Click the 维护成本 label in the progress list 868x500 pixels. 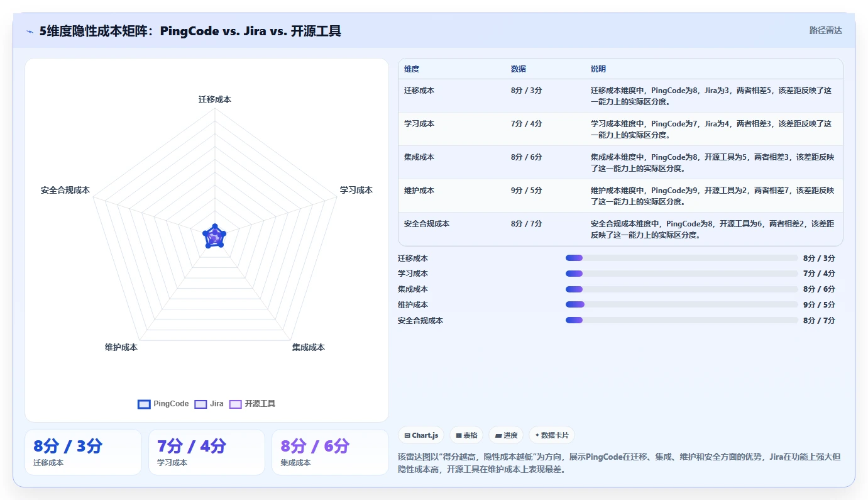413,304
